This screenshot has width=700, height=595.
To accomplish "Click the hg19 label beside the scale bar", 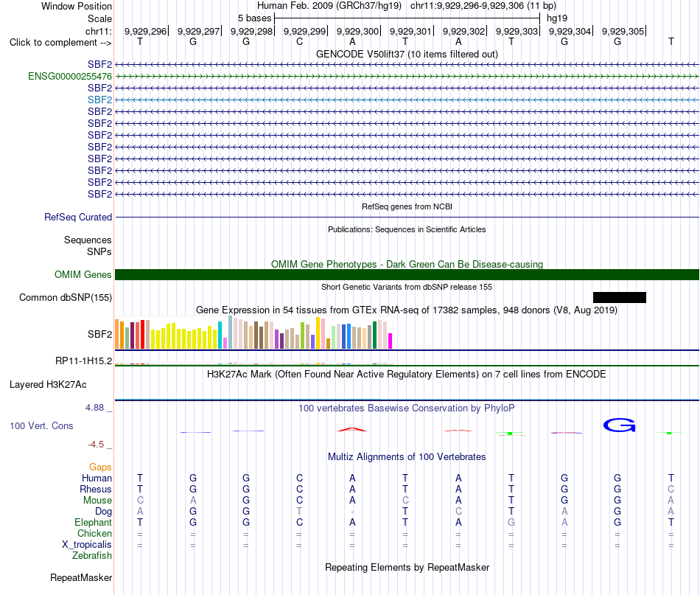I will pos(557,18).
